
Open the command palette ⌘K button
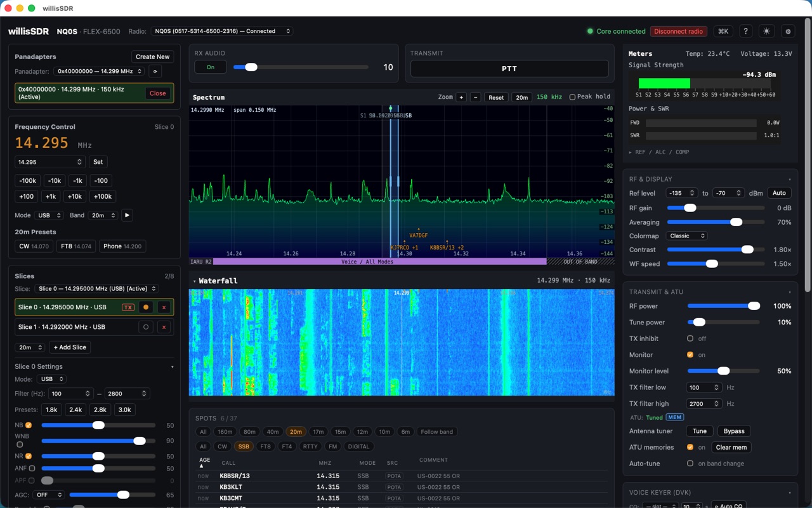point(723,31)
